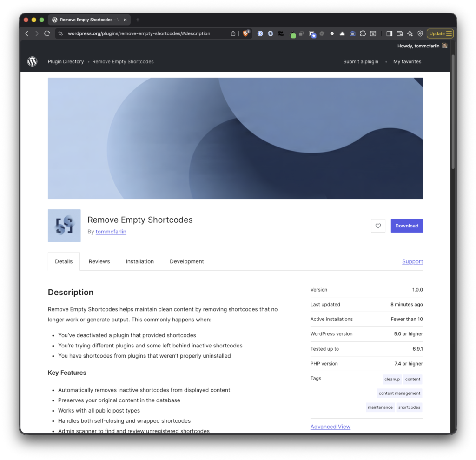Toggle the browser sidebar panel icon
This screenshot has width=476, height=460.
click(x=389, y=33)
